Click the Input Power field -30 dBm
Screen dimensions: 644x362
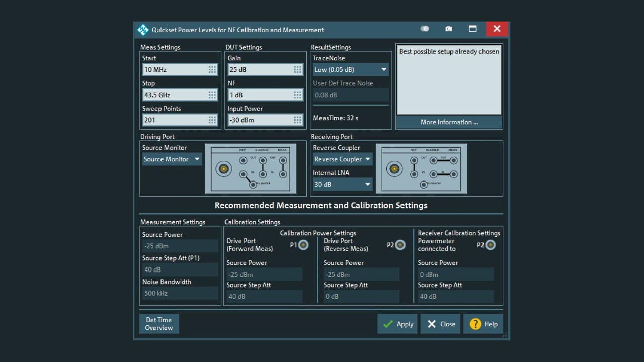(x=266, y=120)
